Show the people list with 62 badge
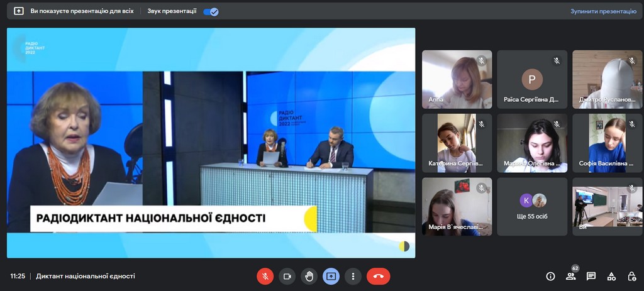This screenshot has width=644, height=291. [570, 277]
